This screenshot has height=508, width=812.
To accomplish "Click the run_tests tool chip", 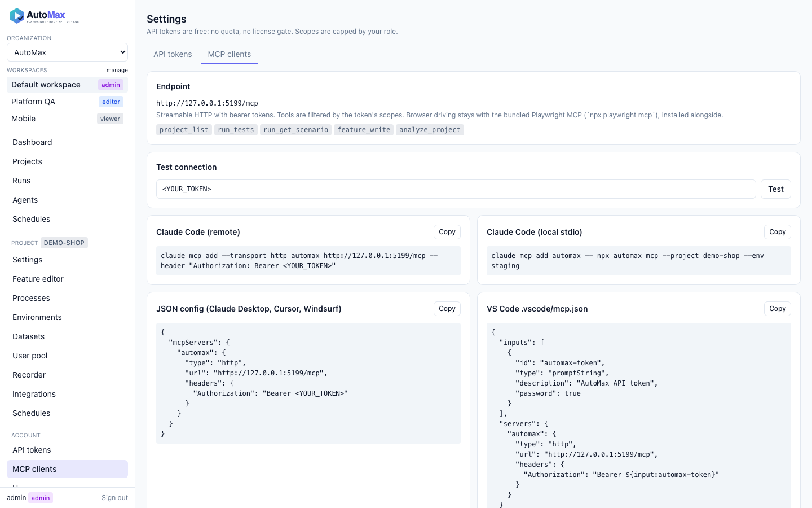I will coord(236,130).
